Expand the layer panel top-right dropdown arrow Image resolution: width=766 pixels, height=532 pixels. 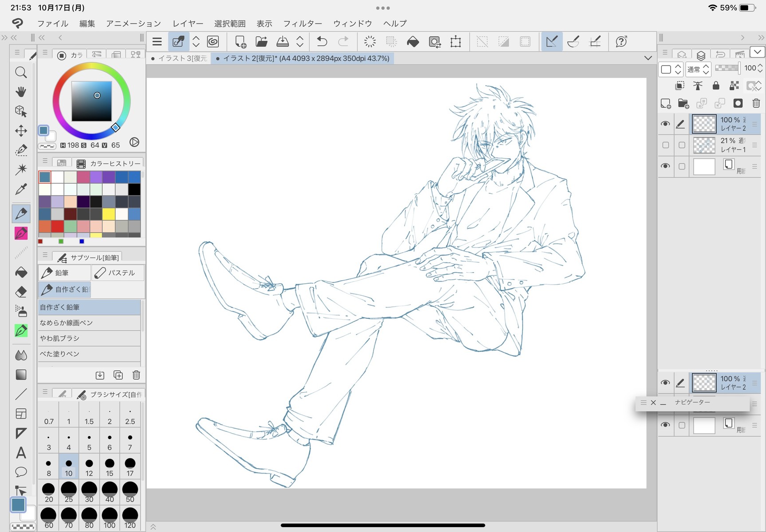point(757,52)
